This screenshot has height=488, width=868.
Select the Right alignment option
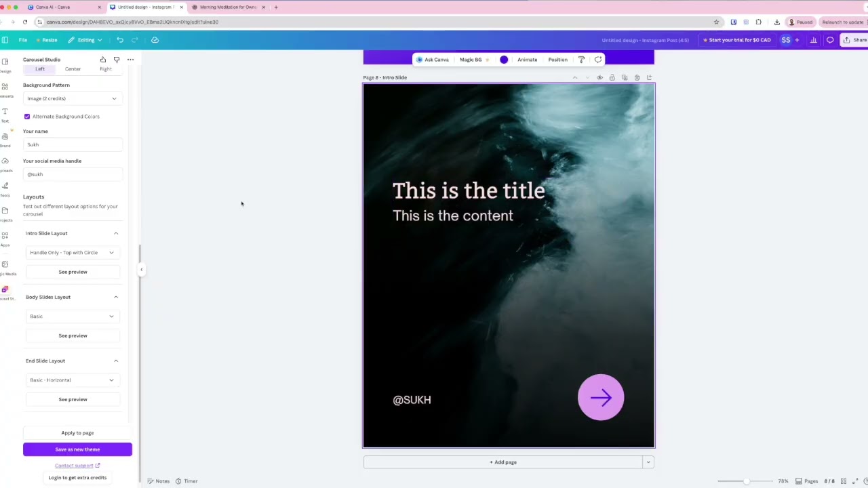coord(106,69)
